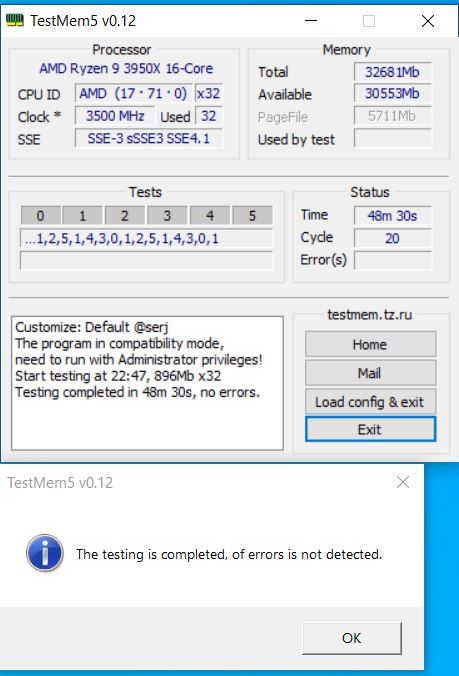
Task: Click the empty Error(s) field
Action: [x=392, y=260]
